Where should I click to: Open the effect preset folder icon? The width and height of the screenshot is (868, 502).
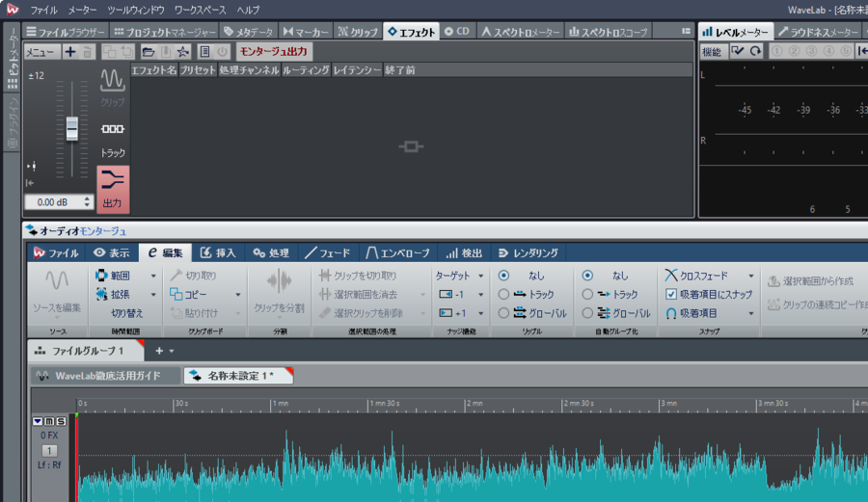coord(148,52)
